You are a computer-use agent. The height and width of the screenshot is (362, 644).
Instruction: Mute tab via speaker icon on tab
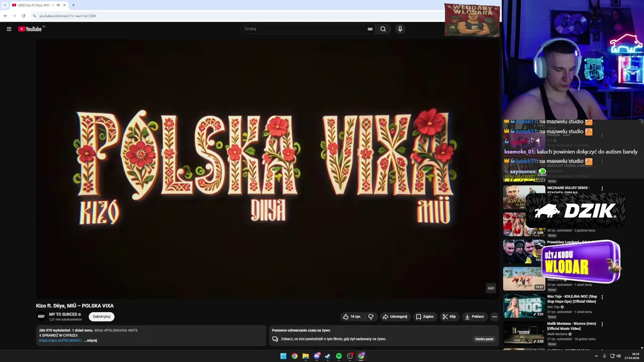coord(58,5)
